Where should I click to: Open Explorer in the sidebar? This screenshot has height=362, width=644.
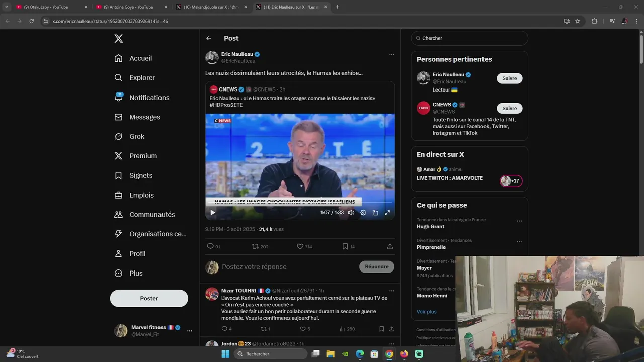tap(135, 78)
